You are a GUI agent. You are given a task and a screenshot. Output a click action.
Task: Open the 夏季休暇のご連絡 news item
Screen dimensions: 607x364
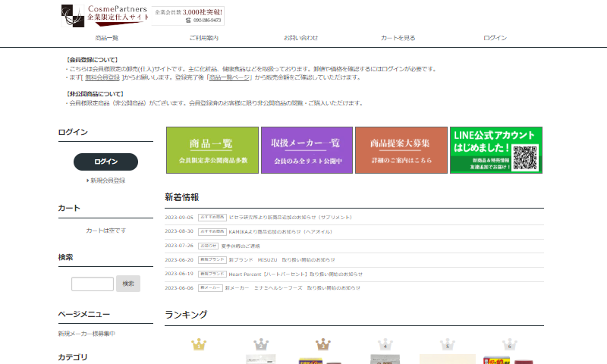[241, 246]
